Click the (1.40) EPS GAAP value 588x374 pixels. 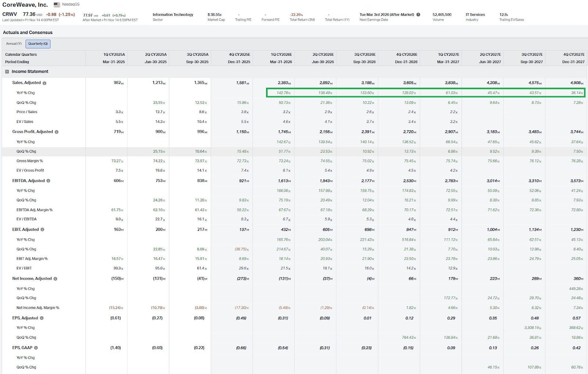115,348
